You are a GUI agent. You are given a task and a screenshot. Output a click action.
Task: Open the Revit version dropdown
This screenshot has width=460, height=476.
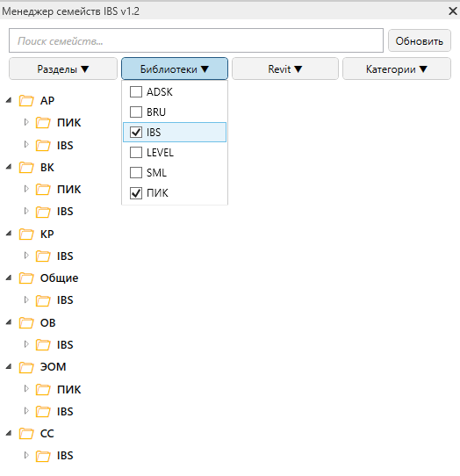tap(285, 69)
